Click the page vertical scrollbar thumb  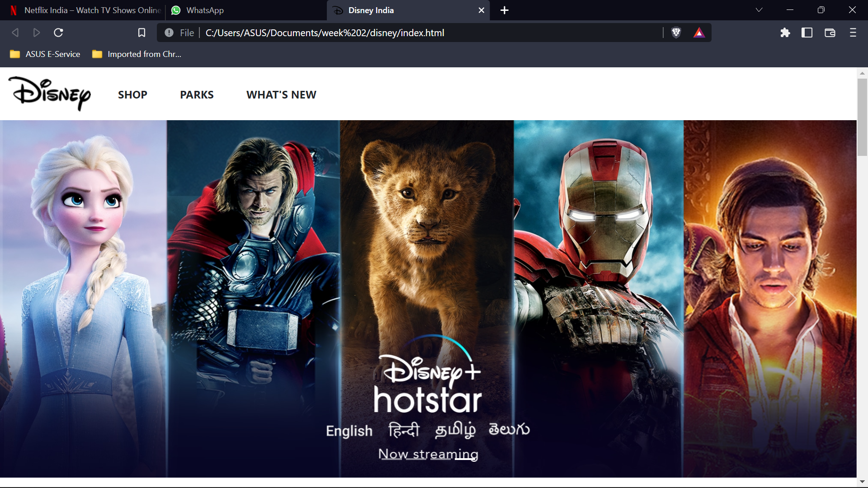tap(862, 117)
